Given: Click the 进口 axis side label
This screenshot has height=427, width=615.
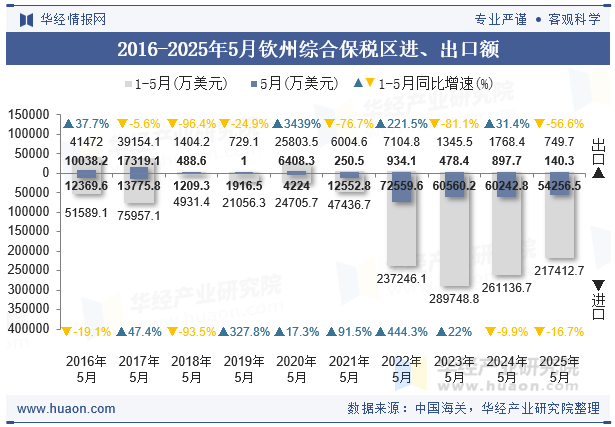Looking at the screenshot, I should tap(599, 307).
